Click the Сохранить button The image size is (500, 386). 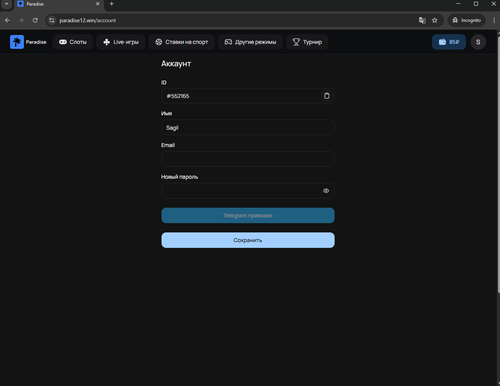(248, 240)
